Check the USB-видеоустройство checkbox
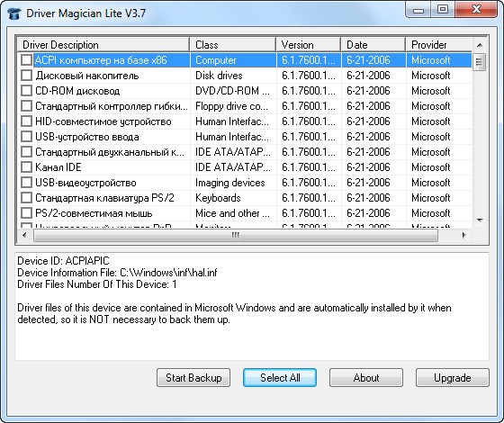This screenshot has height=423, width=504. 26,182
